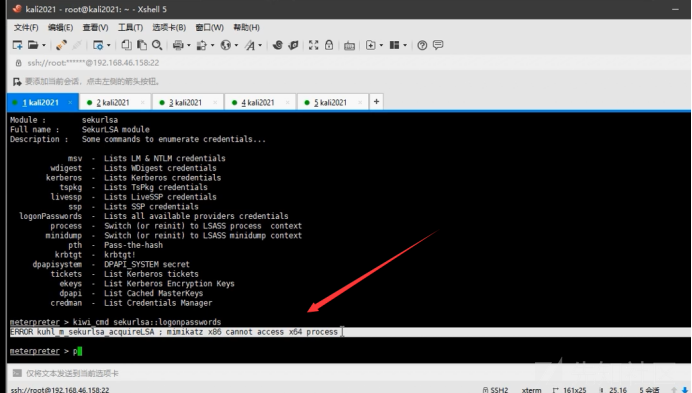Expand the Print dropdown arrow
The width and height of the screenshot is (692, 393).
pyautogui.click(x=188, y=45)
